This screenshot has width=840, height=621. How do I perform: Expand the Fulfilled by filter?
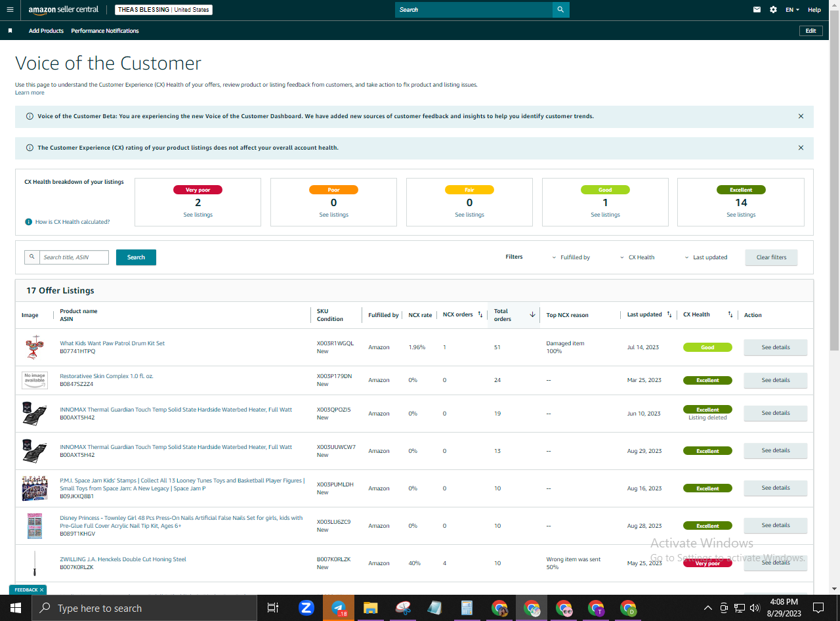click(571, 257)
